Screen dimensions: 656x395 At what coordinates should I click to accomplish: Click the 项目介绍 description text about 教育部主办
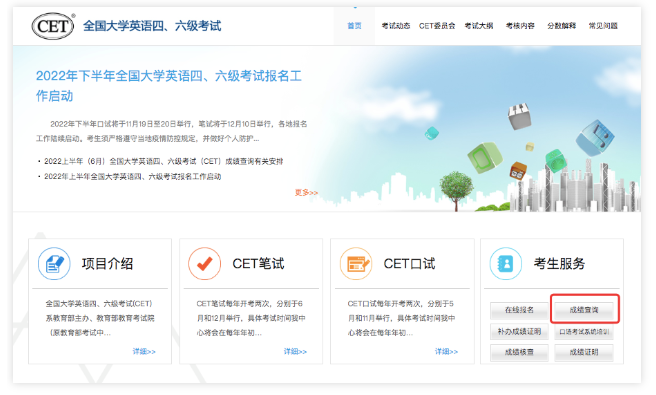pos(100,318)
